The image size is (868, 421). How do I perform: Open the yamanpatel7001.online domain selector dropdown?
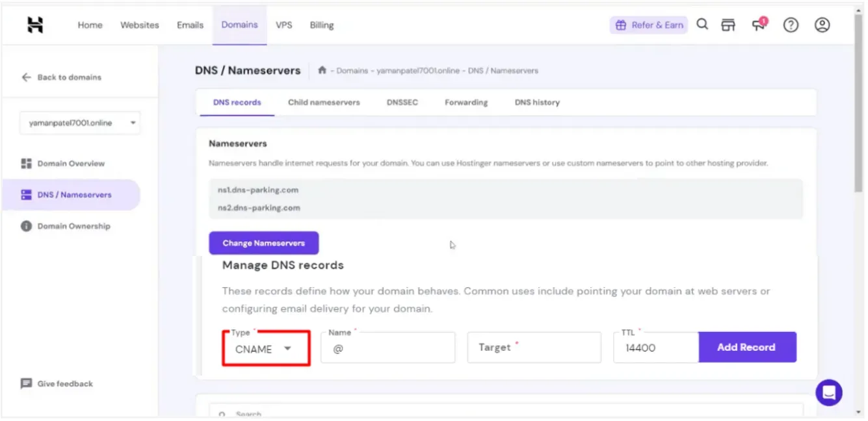coord(80,123)
